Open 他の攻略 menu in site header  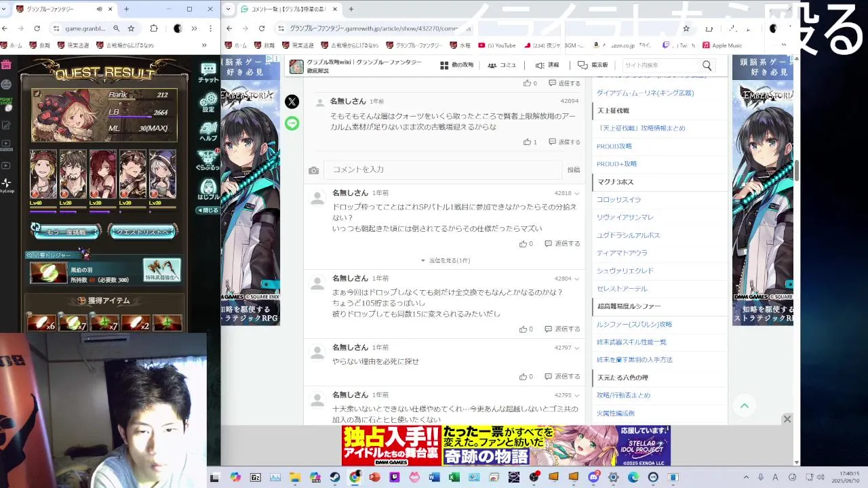tap(456, 65)
